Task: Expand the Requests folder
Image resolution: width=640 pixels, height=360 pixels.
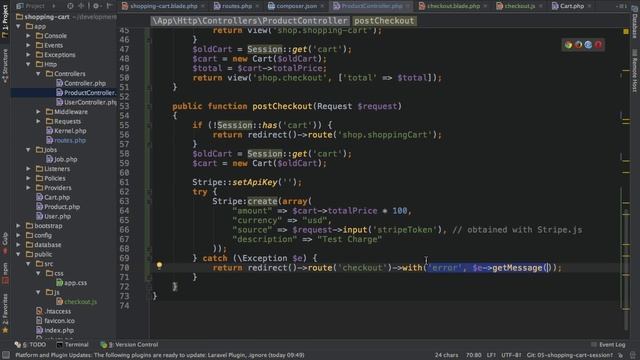Action: point(38,121)
